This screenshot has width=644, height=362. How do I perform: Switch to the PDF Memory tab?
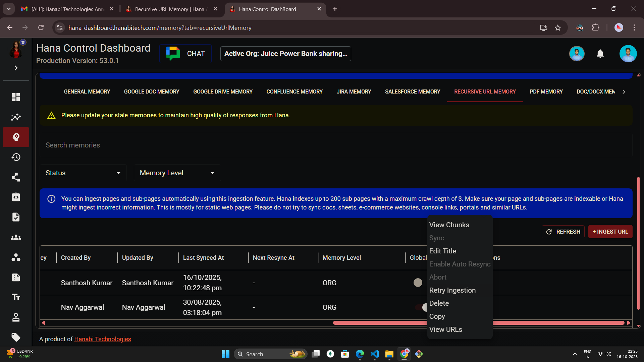546,92
